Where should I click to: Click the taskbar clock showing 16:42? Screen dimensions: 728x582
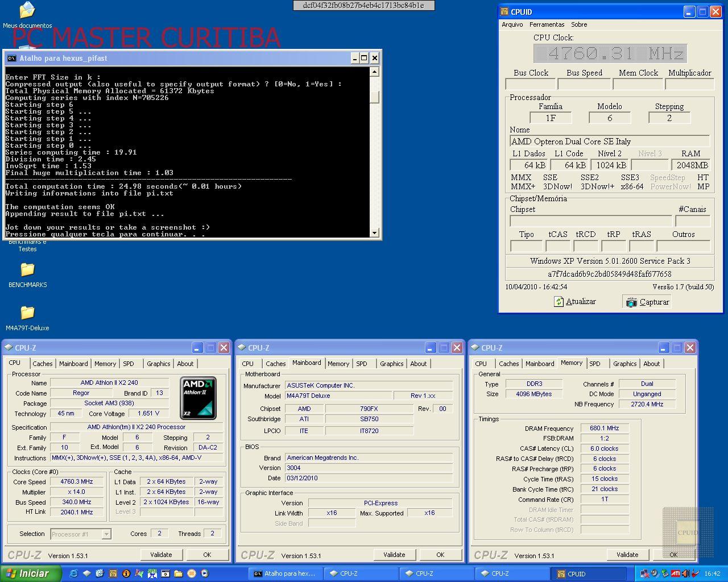point(712,574)
